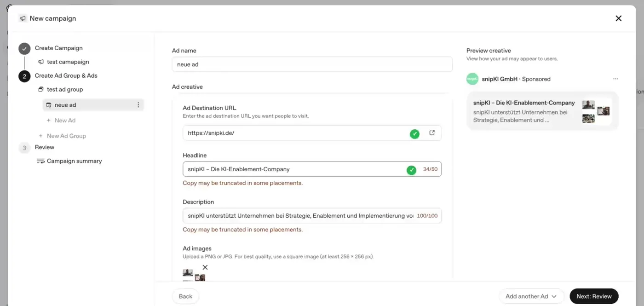This screenshot has width=644, height=306.
Task: Click the 34/50 headline character counter
Action: click(x=430, y=169)
